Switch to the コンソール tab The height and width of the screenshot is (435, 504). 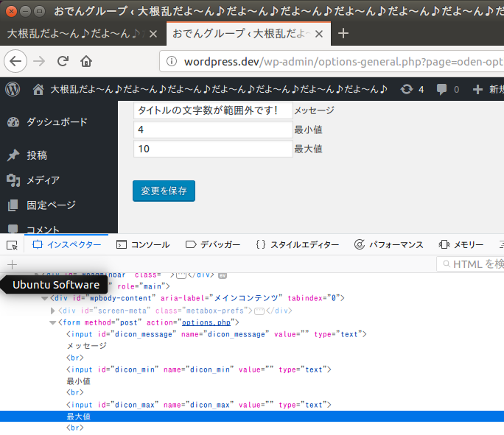coord(143,245)
